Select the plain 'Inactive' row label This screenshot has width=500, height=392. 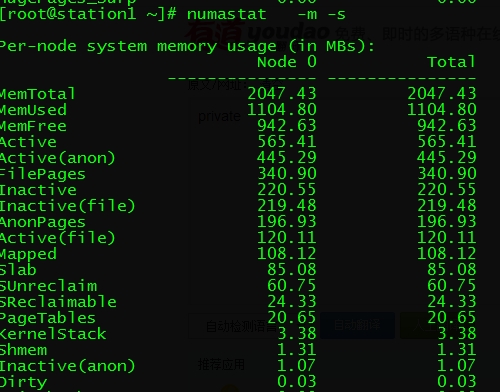click(x=38, y=190)
